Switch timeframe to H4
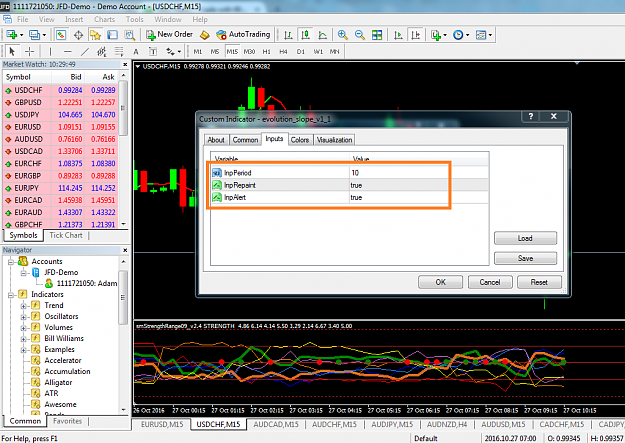 click(x=283, y=51)
